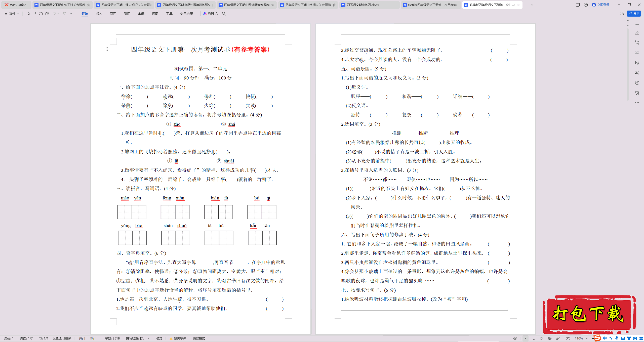Click the Export to PDF icon
This screenshot has width=644, height=342.
[x=34, y=14]
